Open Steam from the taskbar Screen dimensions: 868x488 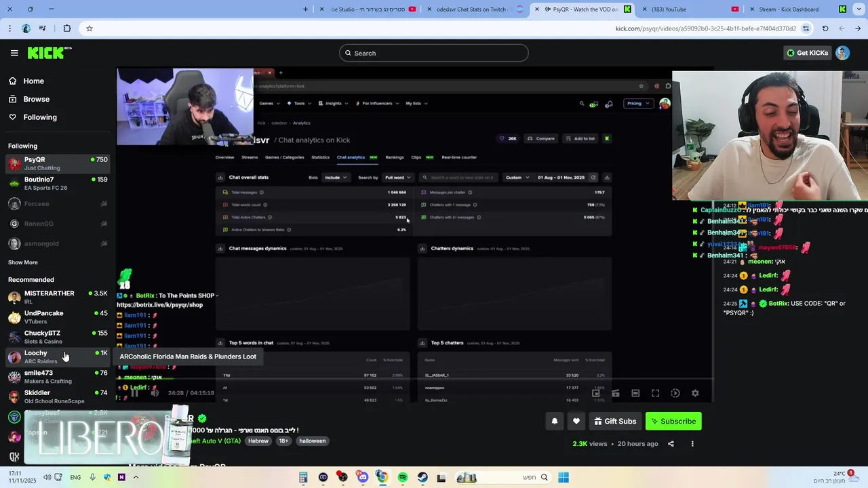click(x=422, y=477)
